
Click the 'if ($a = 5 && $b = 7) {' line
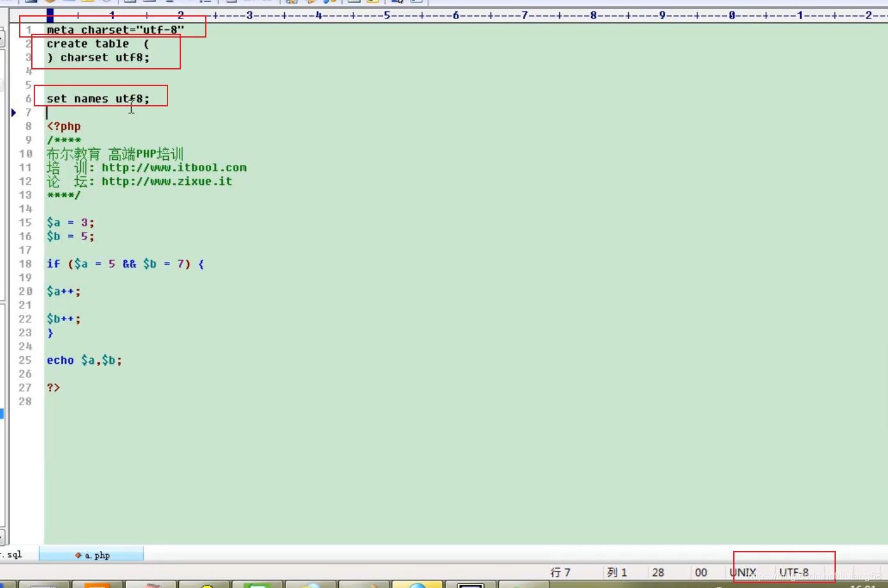coord(125,264)
